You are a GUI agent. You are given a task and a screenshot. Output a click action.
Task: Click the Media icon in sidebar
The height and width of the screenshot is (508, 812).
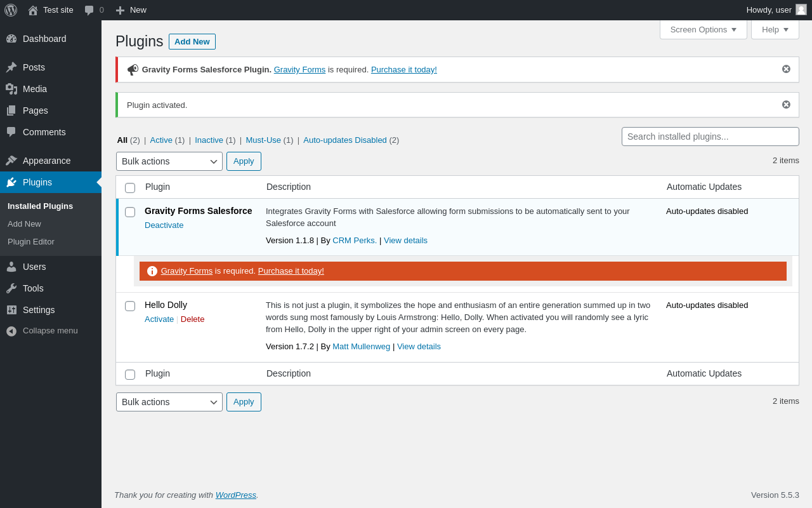[11, 89]
